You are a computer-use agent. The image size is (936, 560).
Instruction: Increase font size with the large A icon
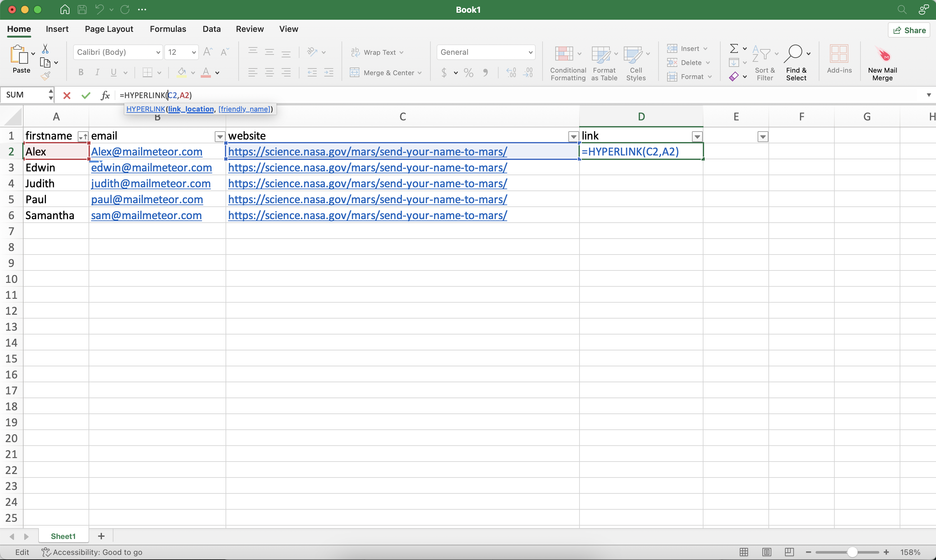(x=208, y=52)
